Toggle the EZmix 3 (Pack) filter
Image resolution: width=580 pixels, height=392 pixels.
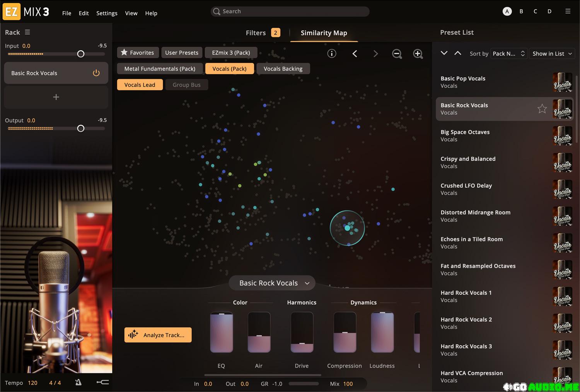coord(231,53)
